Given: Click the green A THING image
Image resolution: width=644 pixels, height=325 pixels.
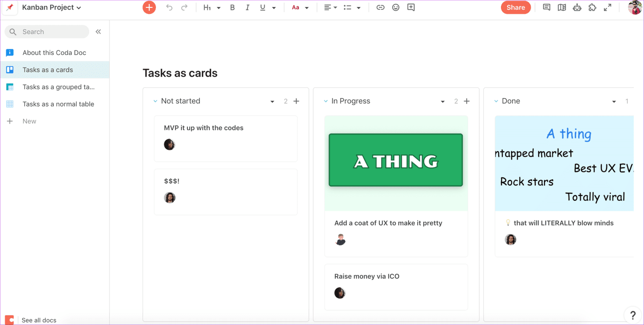Looking at the screenshot, I should [396, 160].
